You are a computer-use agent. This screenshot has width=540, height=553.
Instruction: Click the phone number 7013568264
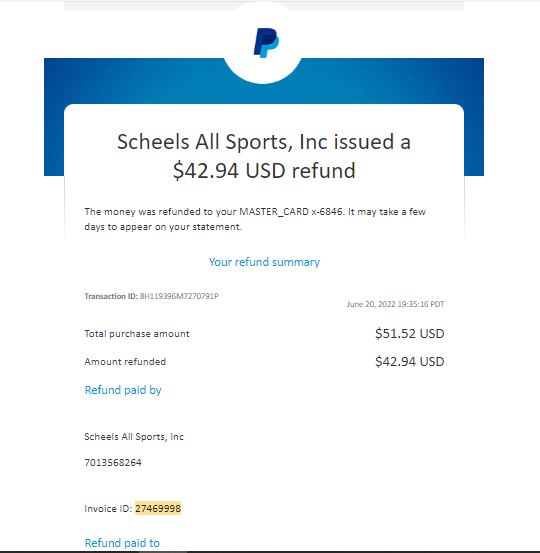tap(113, 462)
